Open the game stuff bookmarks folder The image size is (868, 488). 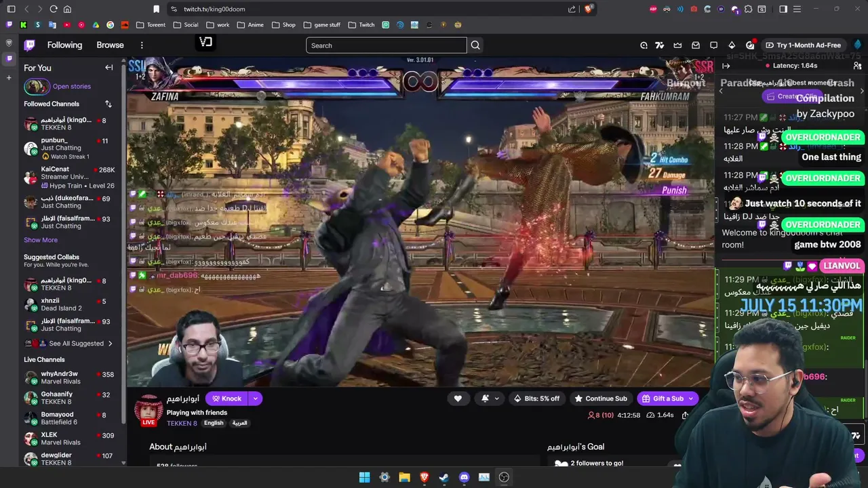[x=321, y=25]
